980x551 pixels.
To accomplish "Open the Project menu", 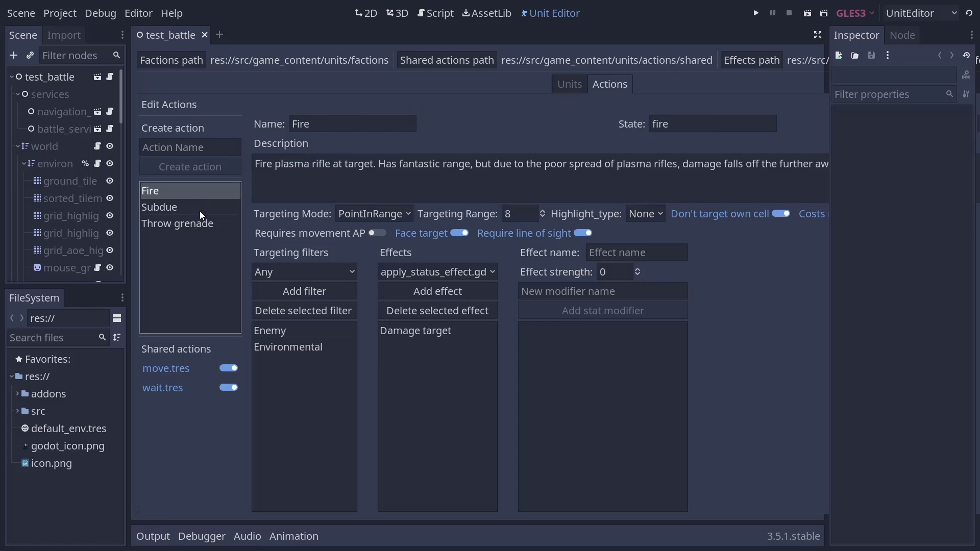I will (60, 13).
